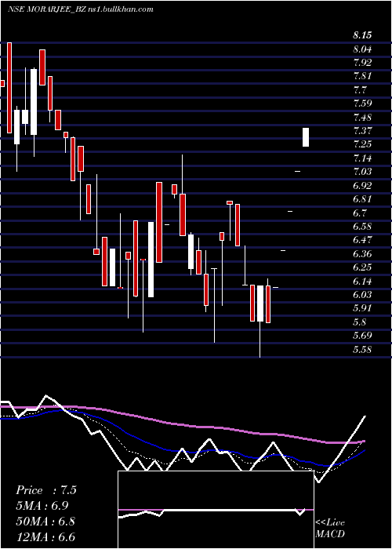The width and height of the screenshot is (392, 549).
Task: Click the 6.36 price axis label
Action: (x=362, y=254)
